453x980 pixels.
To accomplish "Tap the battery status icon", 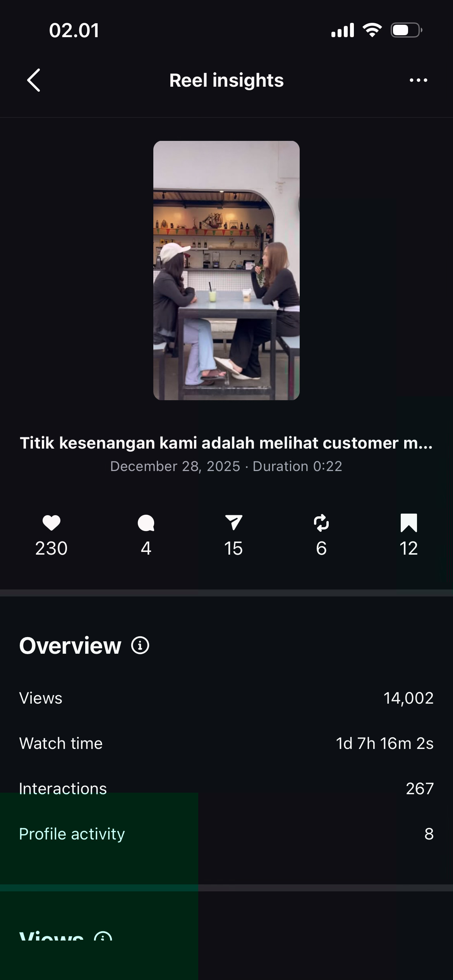I will (x=406, y=30).
